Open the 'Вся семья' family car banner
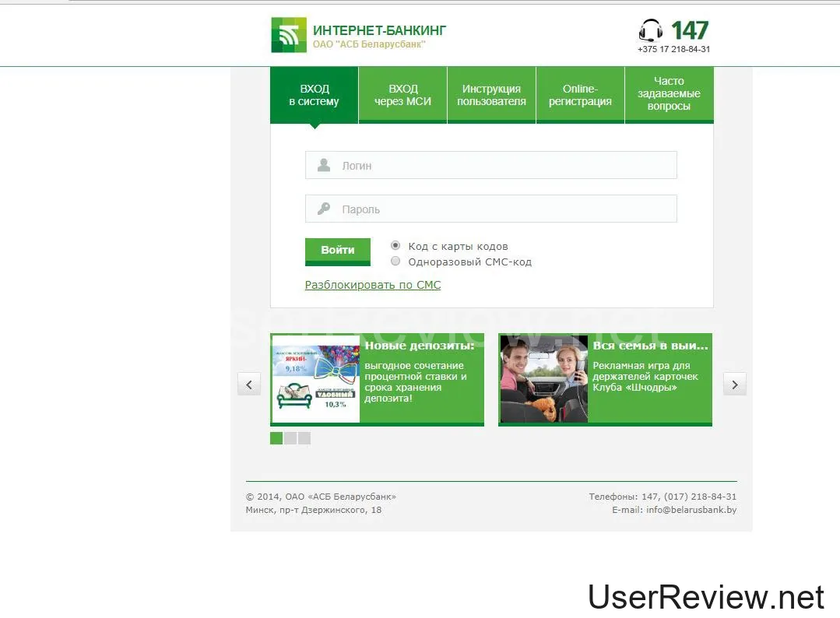Screen dimensions: 840x618 543,379
